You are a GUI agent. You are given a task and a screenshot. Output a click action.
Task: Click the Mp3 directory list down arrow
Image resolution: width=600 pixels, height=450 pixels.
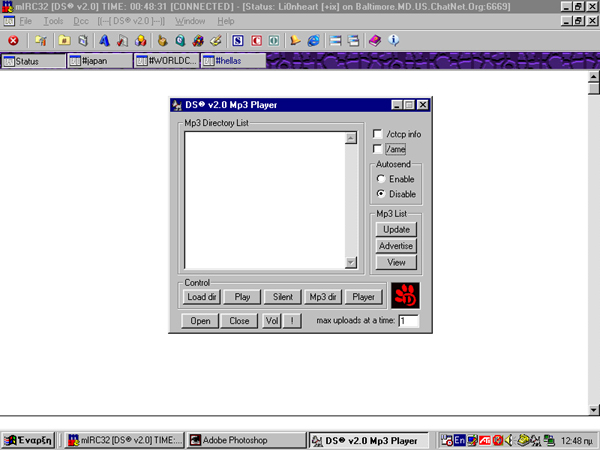pyautogui.click(x=351, y=262)
